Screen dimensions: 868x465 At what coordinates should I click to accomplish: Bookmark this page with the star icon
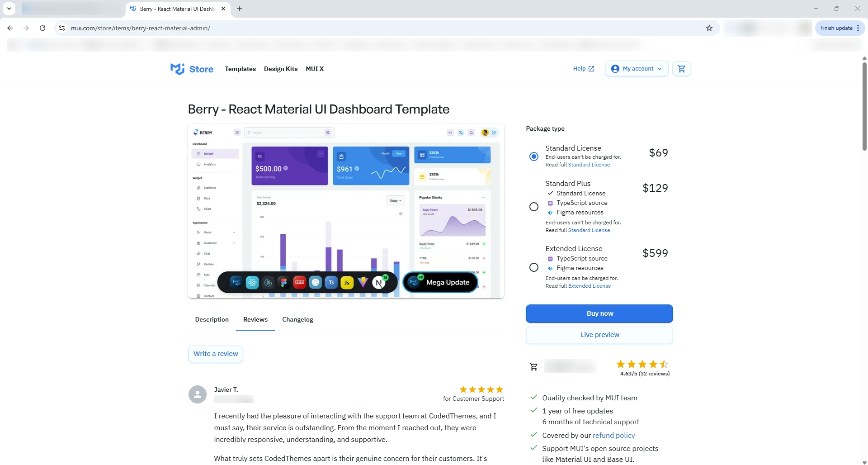[x=709, y=28]
